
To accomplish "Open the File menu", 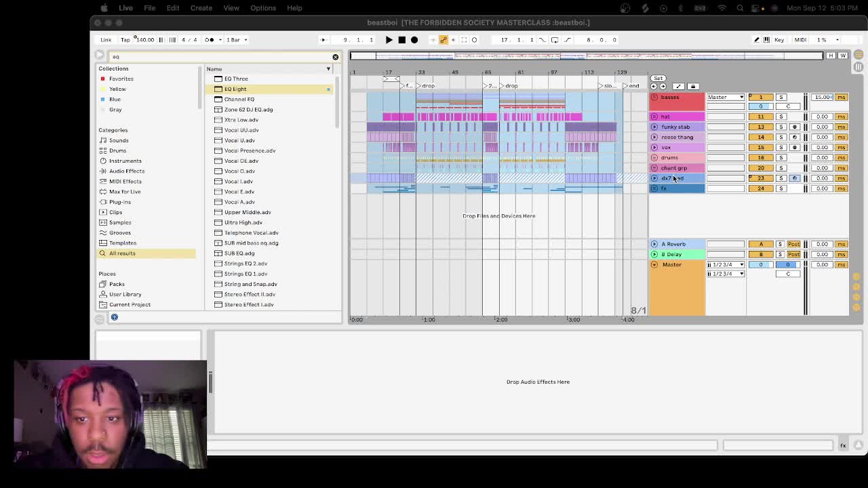I will click(x=149, y=8).
